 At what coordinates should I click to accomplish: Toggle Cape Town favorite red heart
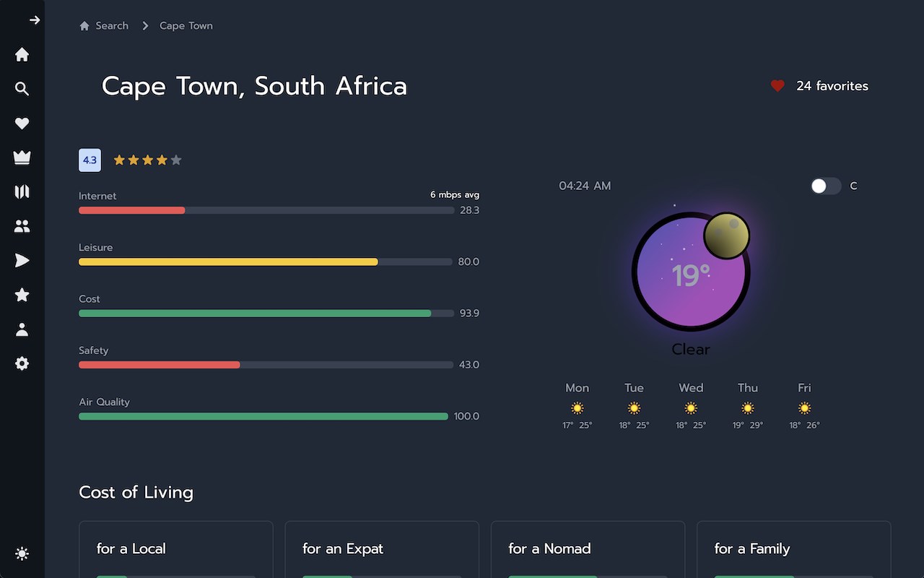tap(777, 86)
